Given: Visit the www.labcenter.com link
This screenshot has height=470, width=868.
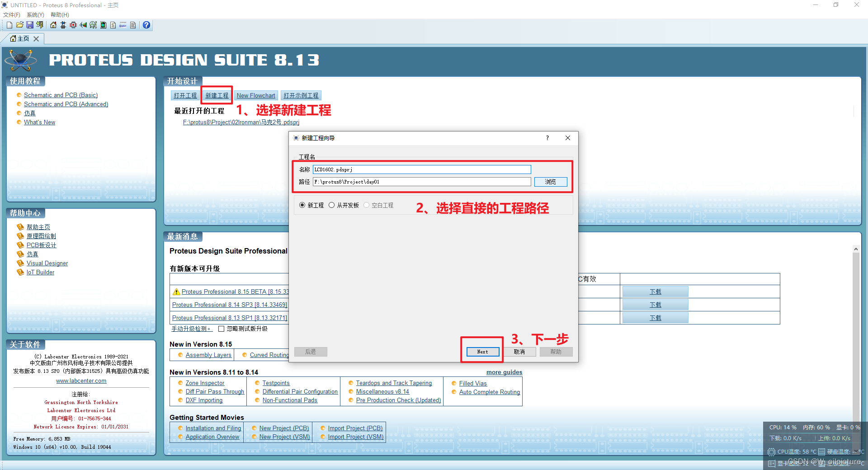Looking at the screenshot, I should point(81,381).
